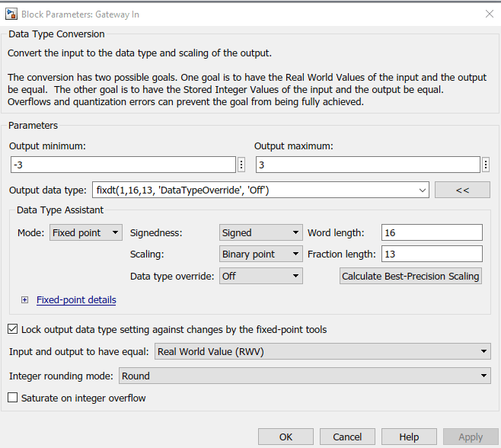Enable Saturate on integer overflow
This screenshot has height=448, width=501.
(x=12, y=398)
